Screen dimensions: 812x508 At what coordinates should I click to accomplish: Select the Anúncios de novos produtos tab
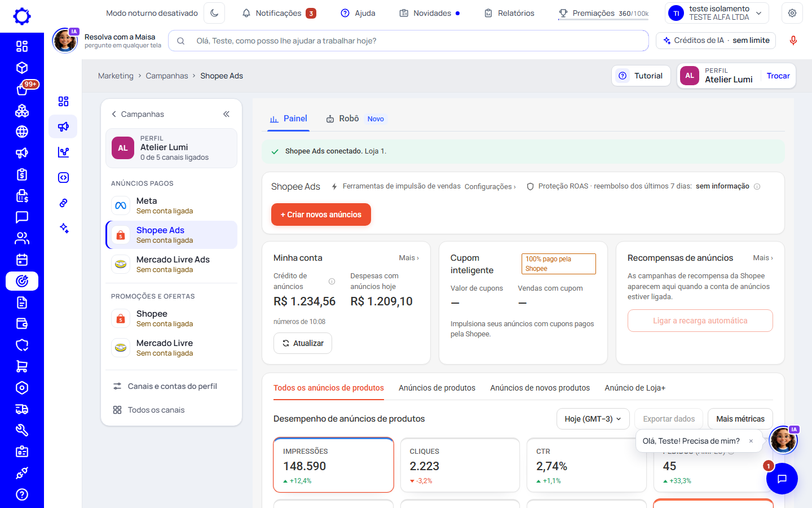coord(540,388)
